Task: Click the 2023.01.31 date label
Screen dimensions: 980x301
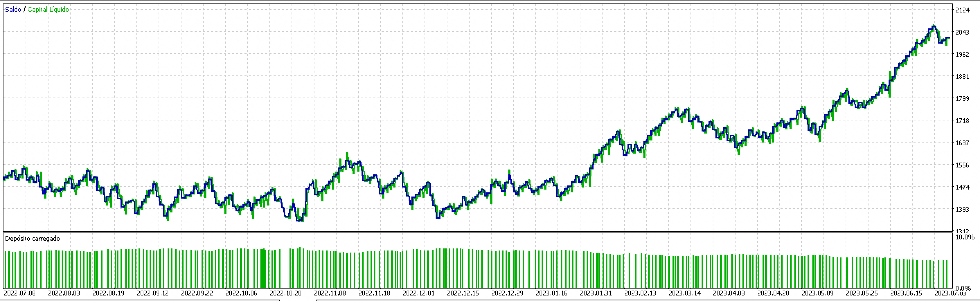Action: coord(596,293)
